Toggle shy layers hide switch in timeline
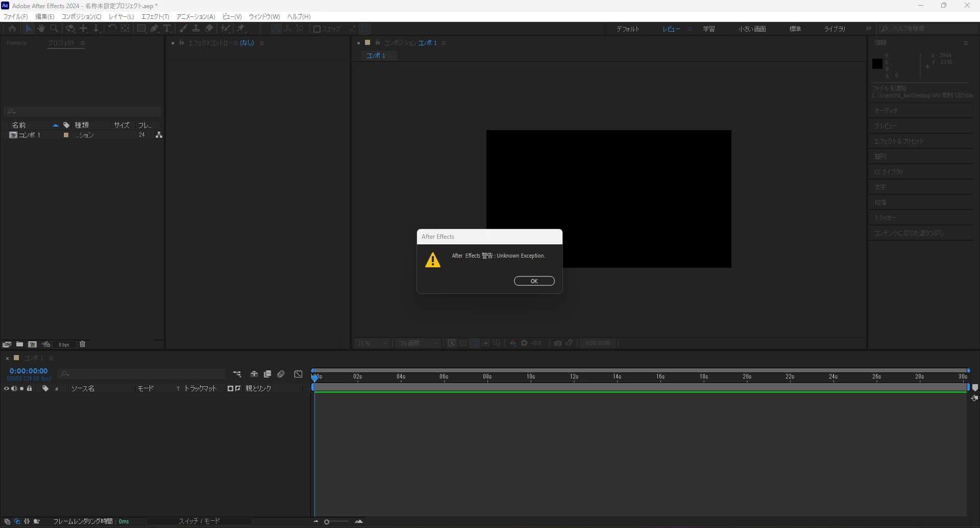Viewport: 980px width, 528px height. (254, 374)
